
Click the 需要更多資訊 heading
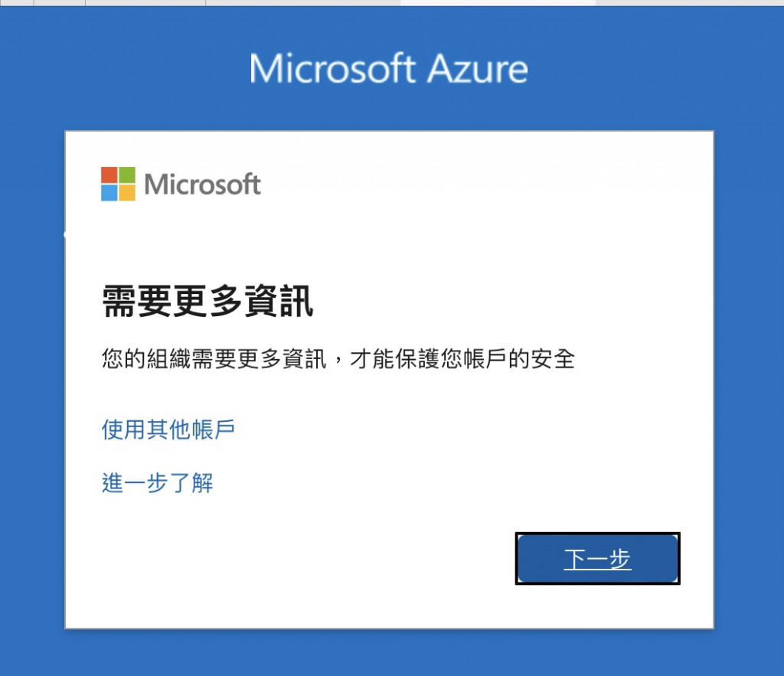(207, 301)
